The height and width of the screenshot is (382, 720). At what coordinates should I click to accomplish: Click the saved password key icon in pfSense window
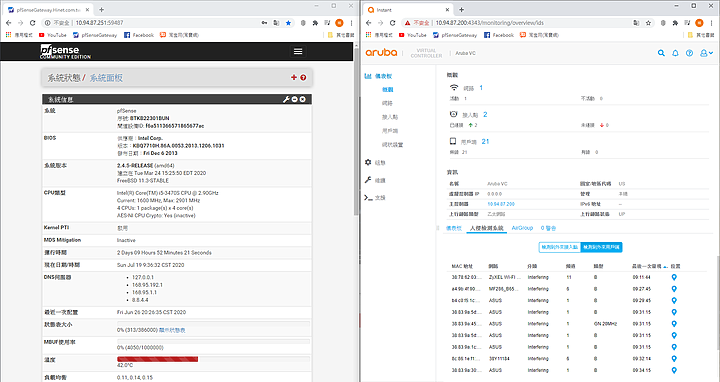coord(264,22)
